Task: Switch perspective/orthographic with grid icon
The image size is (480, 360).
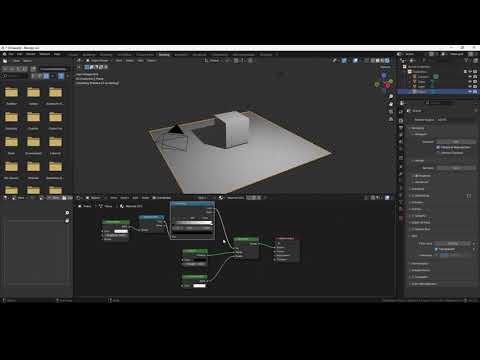Action: (391, 119)
